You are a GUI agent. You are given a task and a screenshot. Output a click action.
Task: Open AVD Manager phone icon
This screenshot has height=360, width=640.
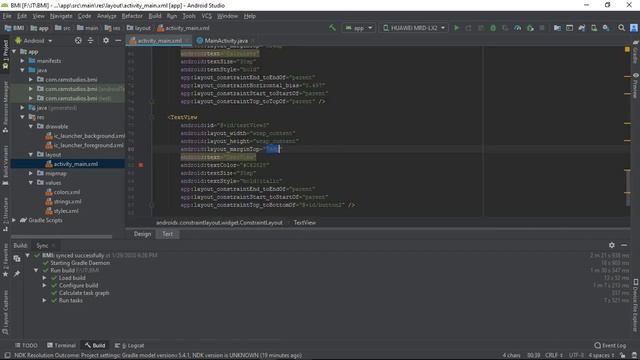(594, 28)
